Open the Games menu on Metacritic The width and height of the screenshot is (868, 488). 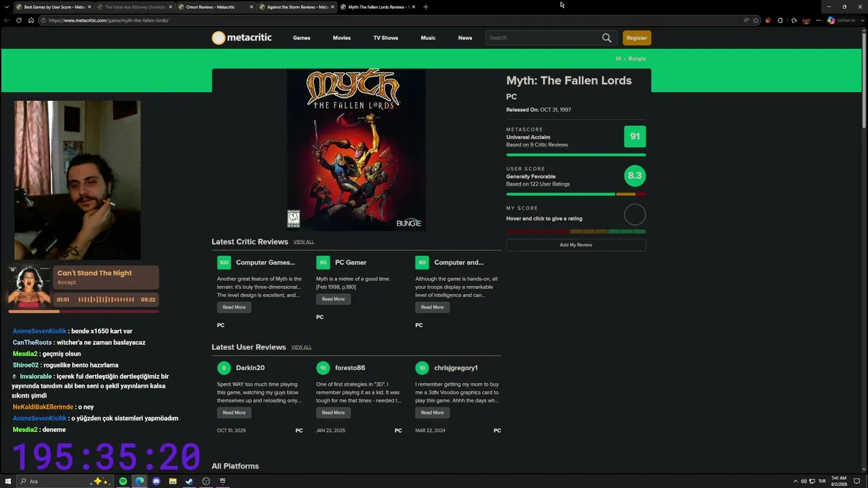point(302,38)
